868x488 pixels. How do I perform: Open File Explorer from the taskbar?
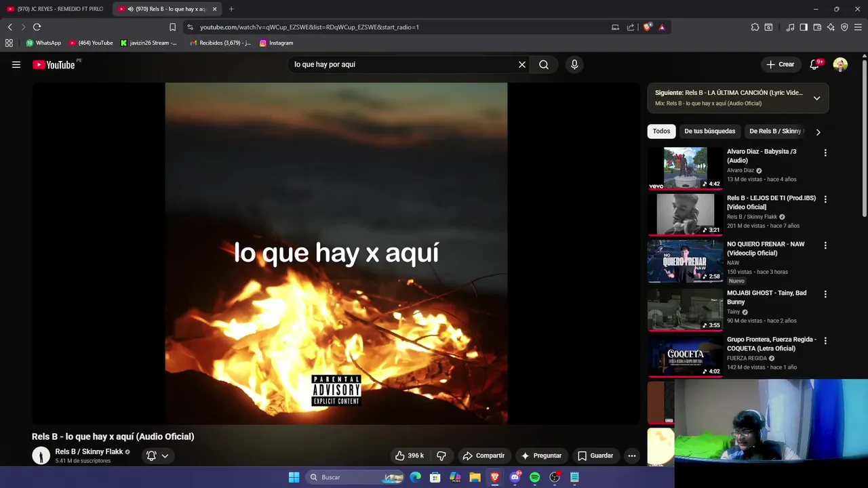click(x=475, y=477)
